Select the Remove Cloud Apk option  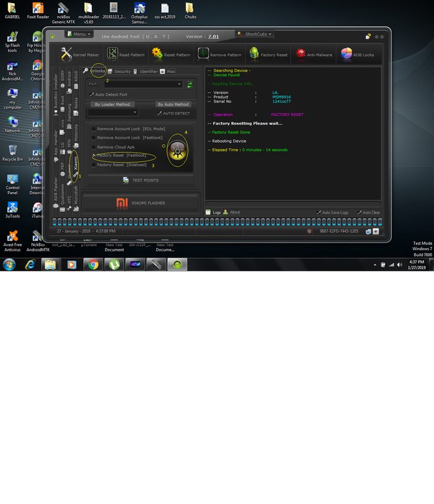113,147
